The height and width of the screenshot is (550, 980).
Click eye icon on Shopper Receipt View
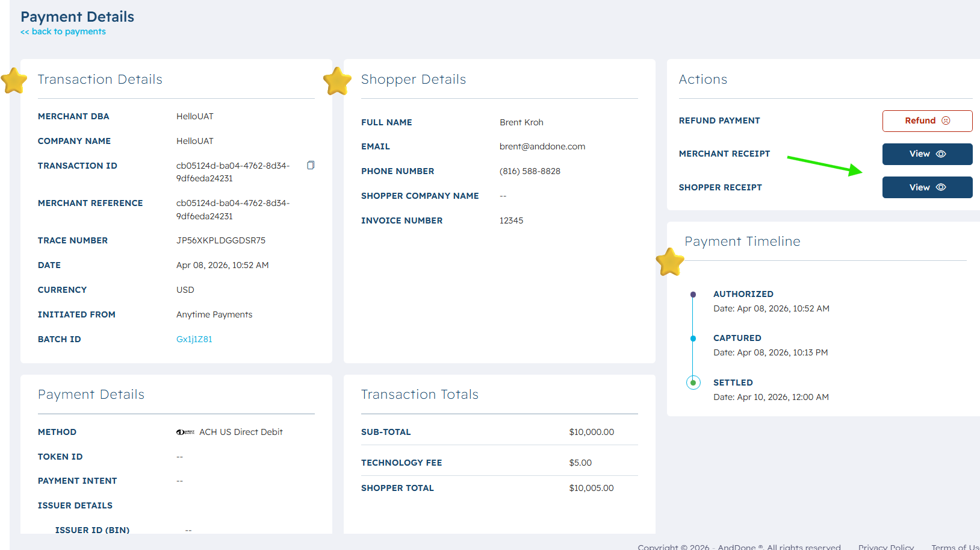[941, 187]
